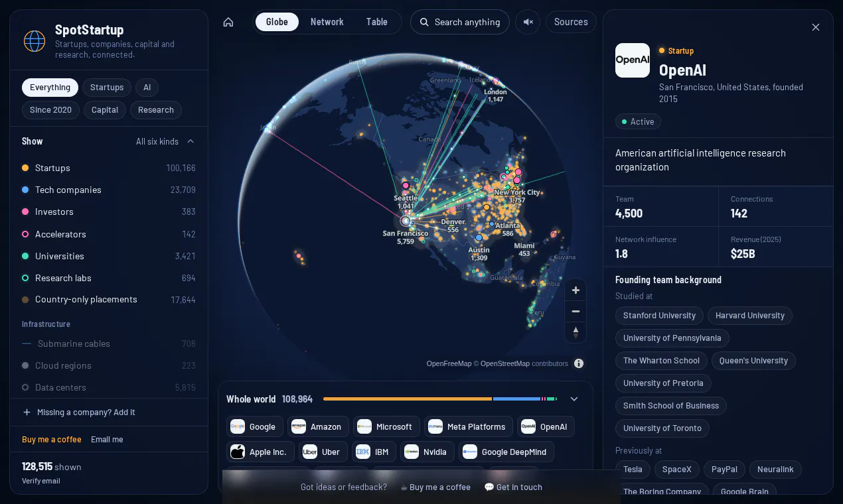Viewport: 843px width, 504px height.
Task: Open the OpenFreeMap attribution link
Action: [449, 363]
